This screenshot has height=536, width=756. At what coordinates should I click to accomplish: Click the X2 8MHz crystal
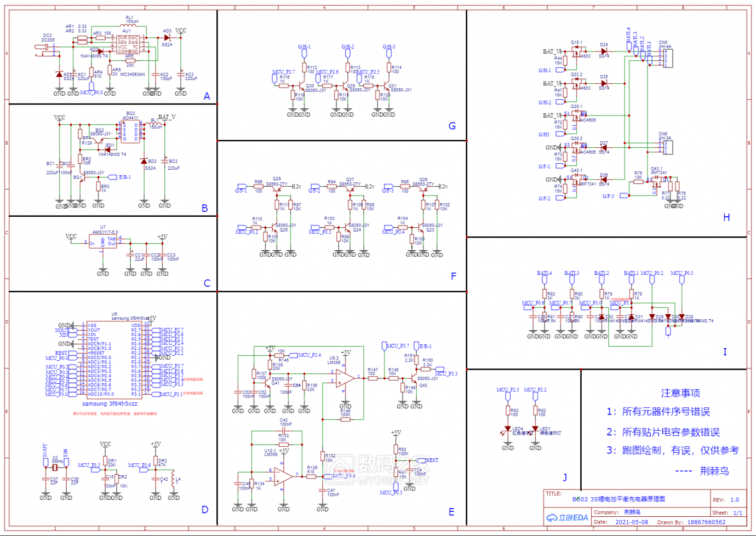pos(55,468)
